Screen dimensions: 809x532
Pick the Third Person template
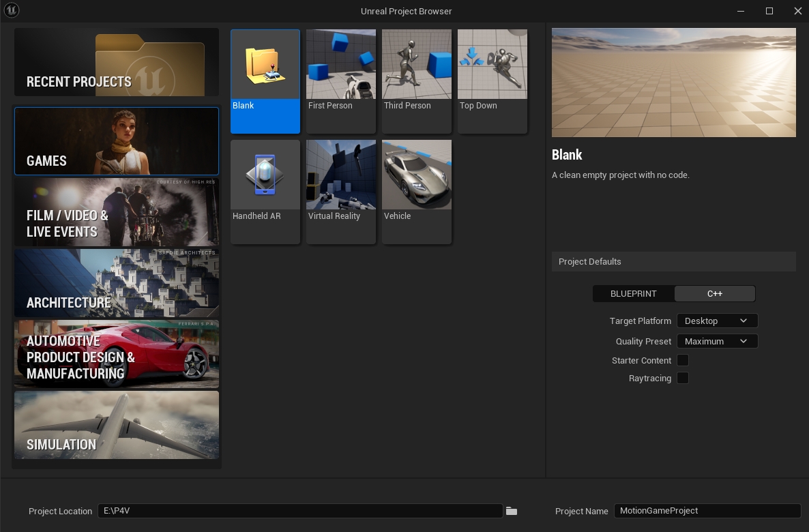[x=417, y=80]
